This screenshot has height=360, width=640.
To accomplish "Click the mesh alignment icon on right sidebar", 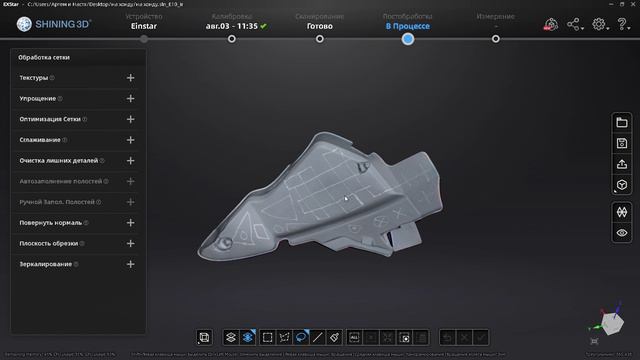I will (x=622, y=212).
